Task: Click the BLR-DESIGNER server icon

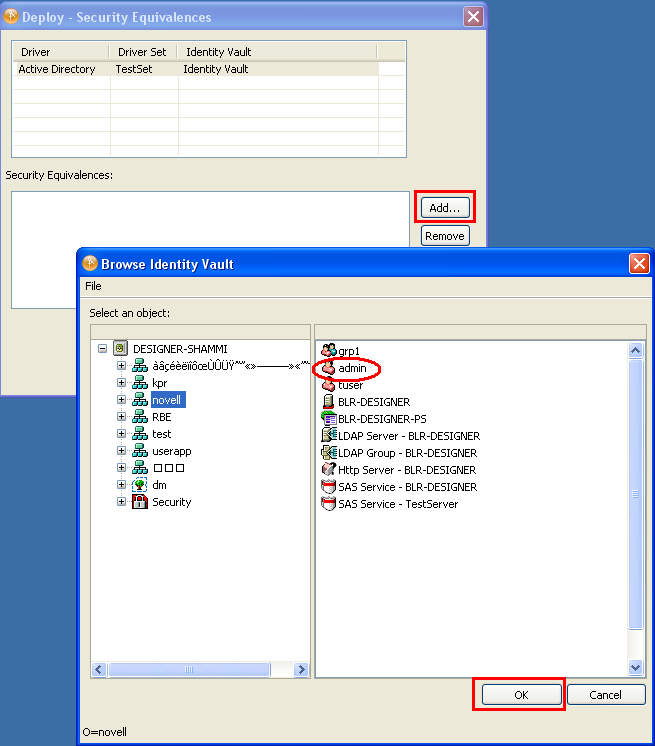Action: coord(328,402)
